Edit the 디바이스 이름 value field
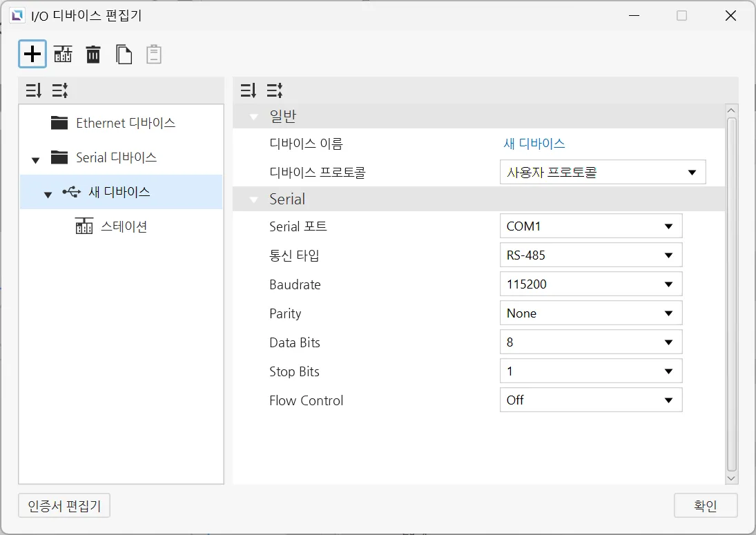 [x=534, y=144]
